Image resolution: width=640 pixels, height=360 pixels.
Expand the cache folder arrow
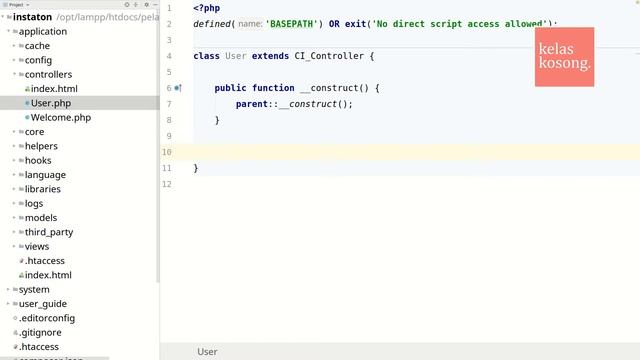[14, 46]
